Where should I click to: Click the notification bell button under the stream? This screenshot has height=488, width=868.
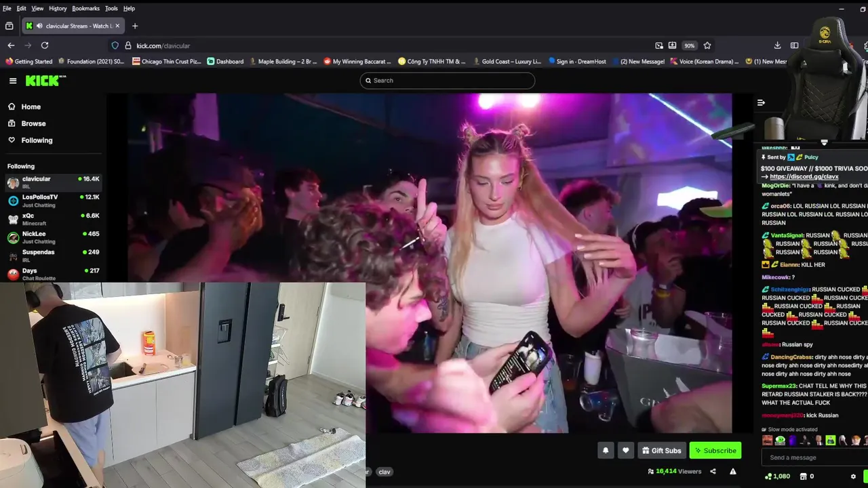click(606, 451)
